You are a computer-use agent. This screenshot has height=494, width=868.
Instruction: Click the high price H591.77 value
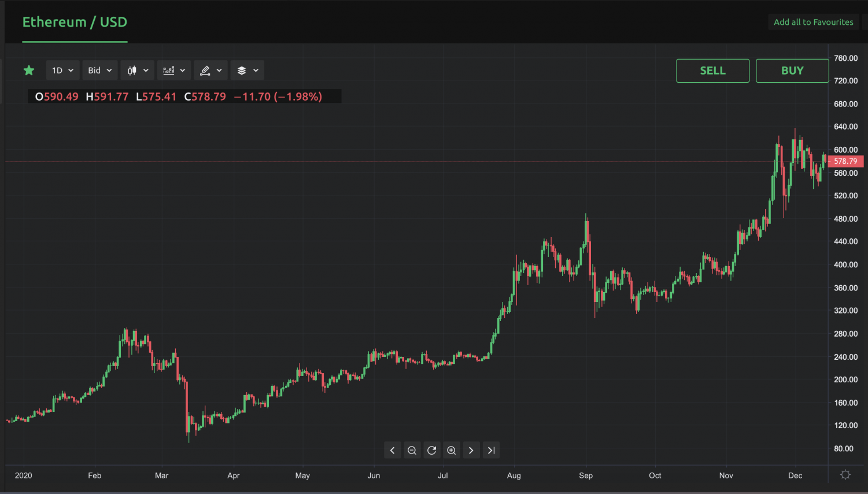(107, 97)
